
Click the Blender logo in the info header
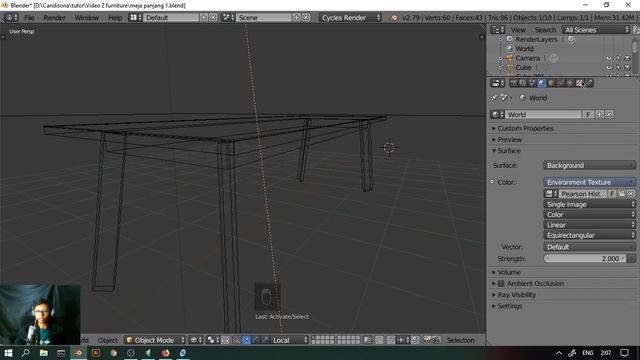394,18
